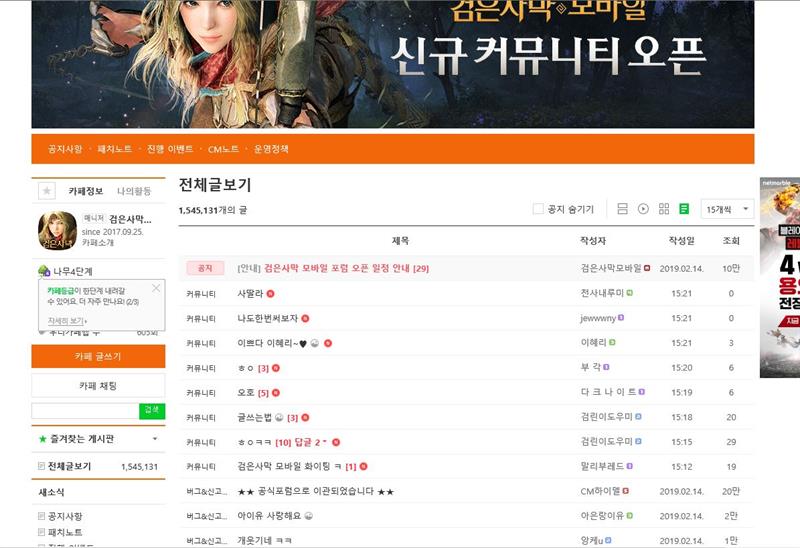Click the level badge beside 말리부레드
The width and height of the screenshot is (800, 548).
(630, 466)
